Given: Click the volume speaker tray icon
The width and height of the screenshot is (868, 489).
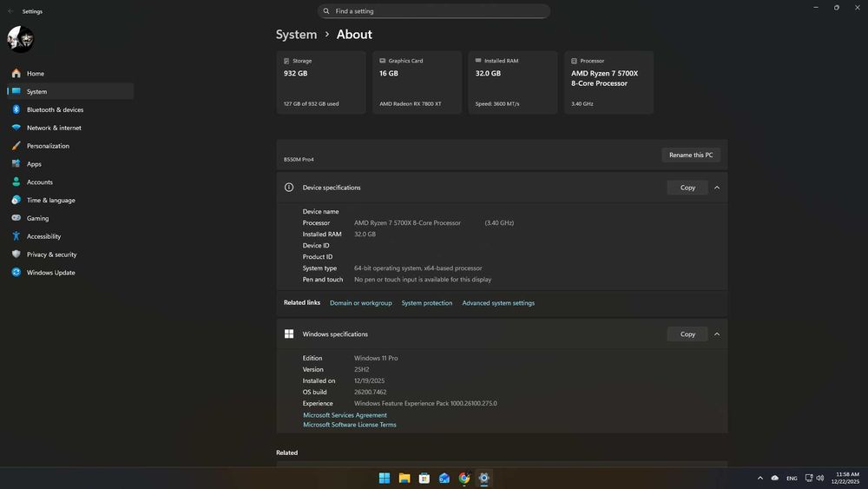Looking at the screenshot, I should tap(820, 478).
